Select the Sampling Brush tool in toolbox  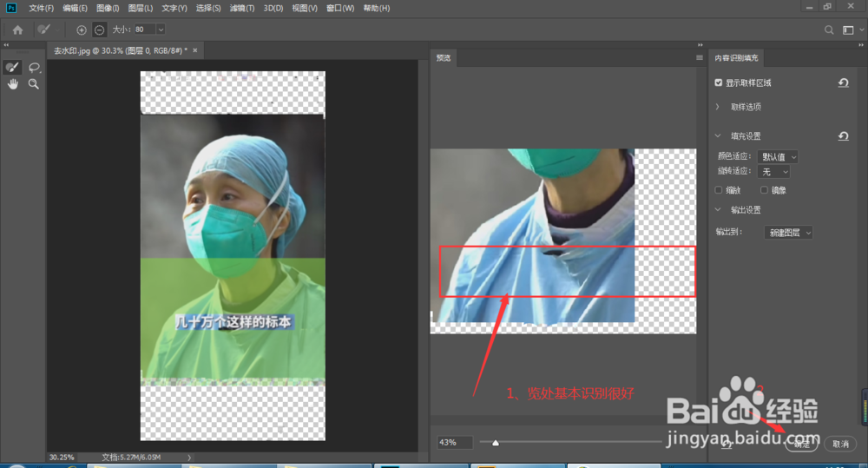pos(12,68)
